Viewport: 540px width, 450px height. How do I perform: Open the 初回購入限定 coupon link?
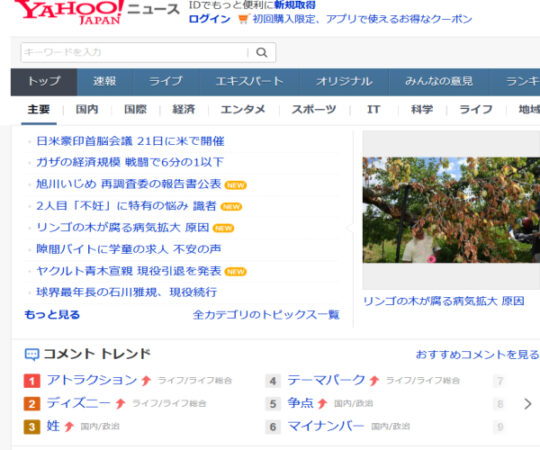coord(362,19)
